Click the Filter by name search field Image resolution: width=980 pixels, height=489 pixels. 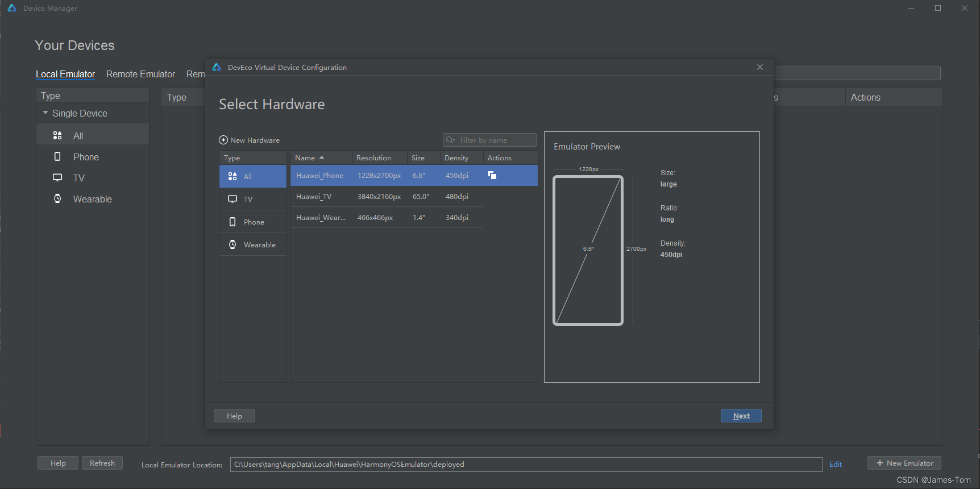tap(489, 140)
